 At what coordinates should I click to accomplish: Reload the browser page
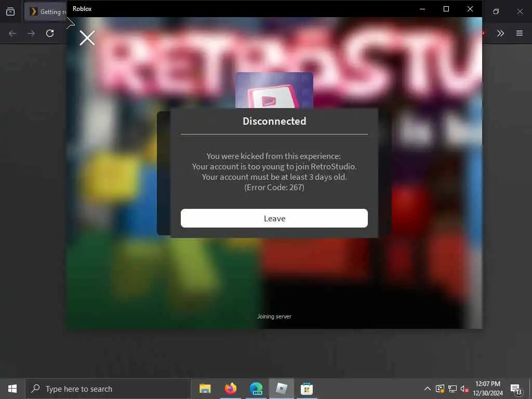coord(50,33)
